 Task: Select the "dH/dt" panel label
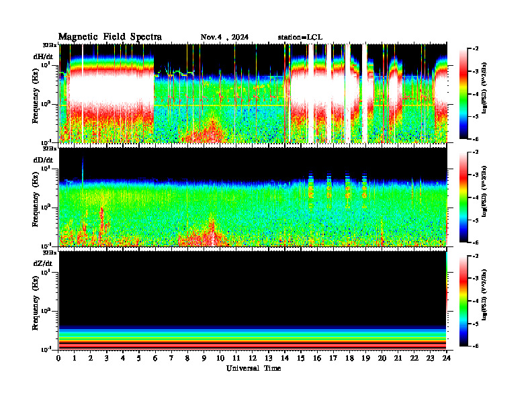click(43, 56)
